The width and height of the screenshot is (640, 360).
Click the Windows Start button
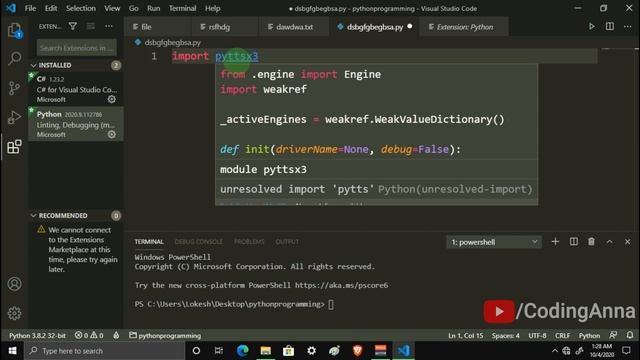click(x=12, y=351)
